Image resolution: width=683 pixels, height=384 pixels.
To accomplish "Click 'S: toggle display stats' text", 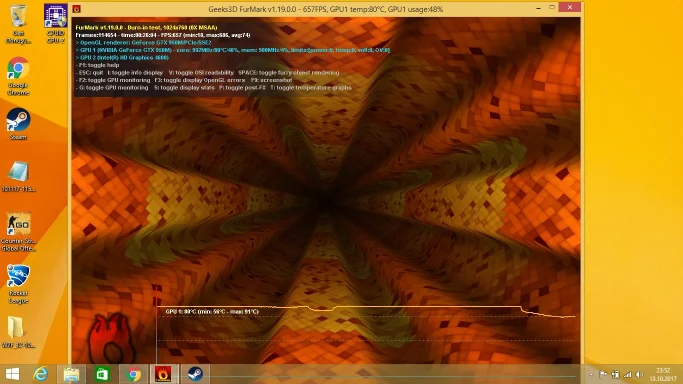I will pyautogui.click(x=184, y=88).
